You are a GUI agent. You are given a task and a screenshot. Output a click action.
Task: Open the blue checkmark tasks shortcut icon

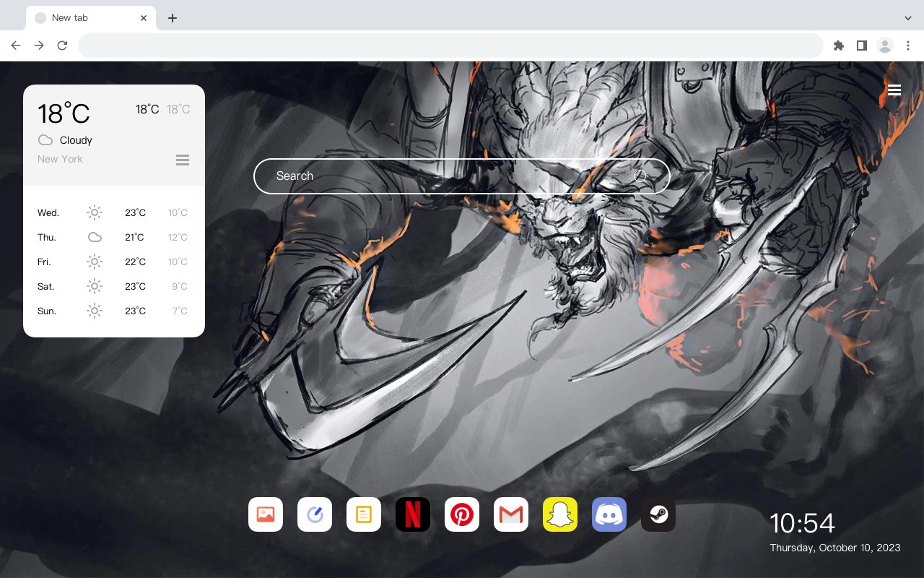tap(315, 514)
